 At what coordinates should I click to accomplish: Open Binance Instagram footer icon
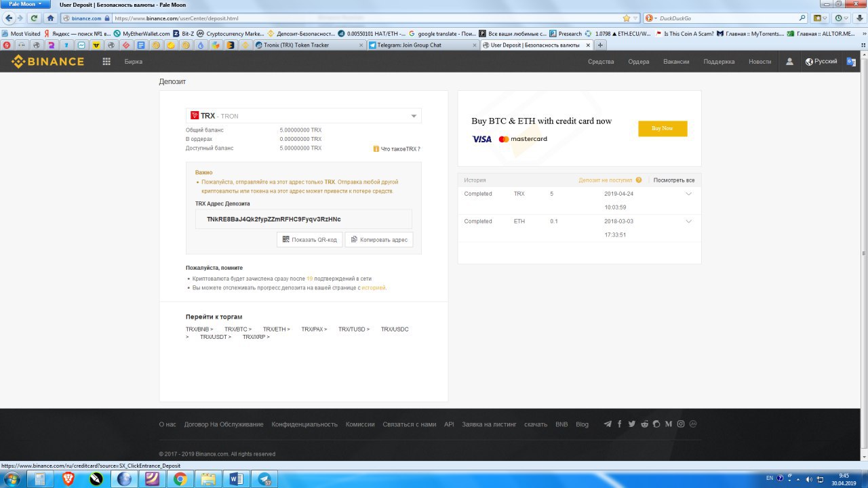click(681, 424)
